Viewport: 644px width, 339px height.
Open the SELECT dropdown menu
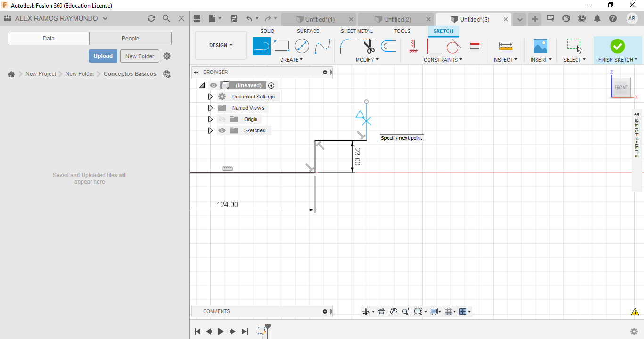point(574,60)
